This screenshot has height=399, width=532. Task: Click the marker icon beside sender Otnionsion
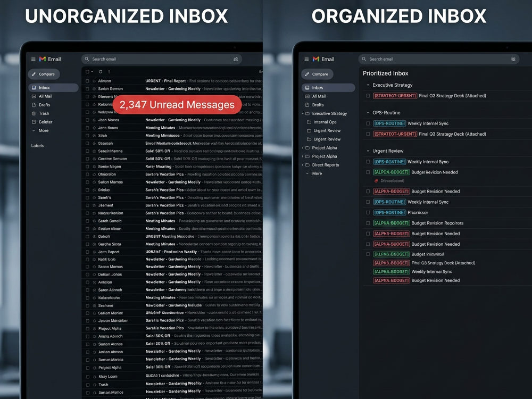[x=94, y=174]
